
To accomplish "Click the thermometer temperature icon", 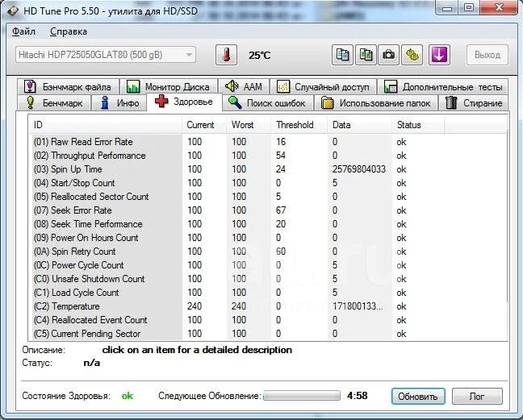I will [x=227, y=55].
